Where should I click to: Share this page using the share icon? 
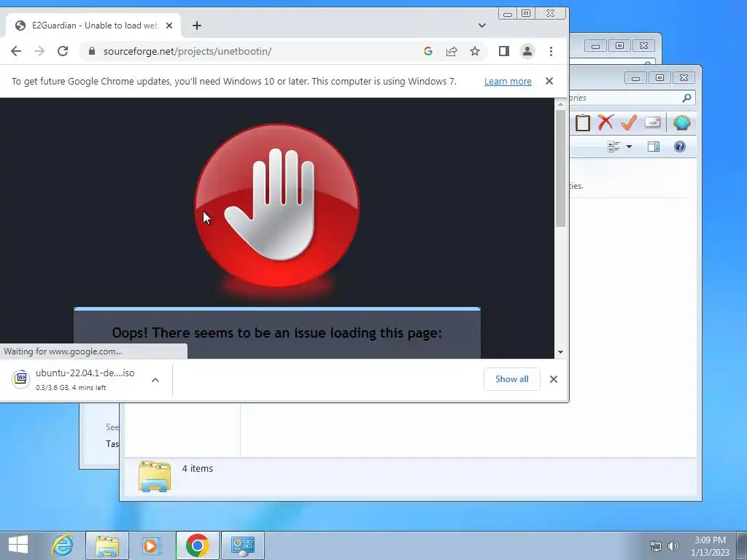451,52
